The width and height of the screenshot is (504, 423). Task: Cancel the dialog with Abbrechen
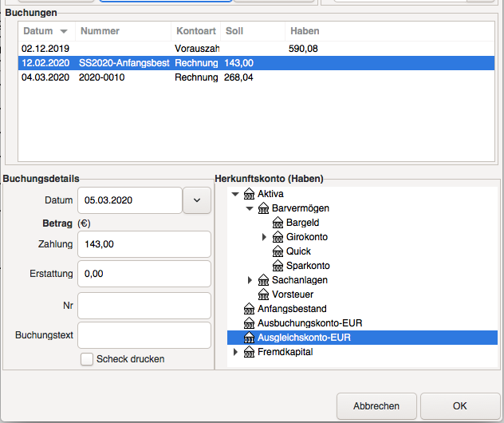coord(376,406)
